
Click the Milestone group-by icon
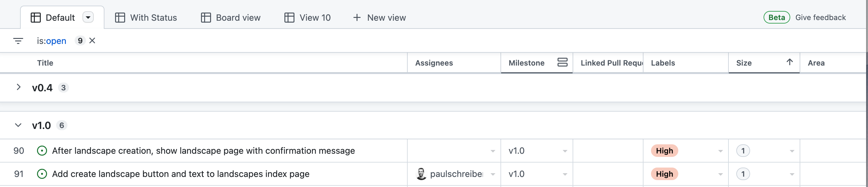[562, 62]
